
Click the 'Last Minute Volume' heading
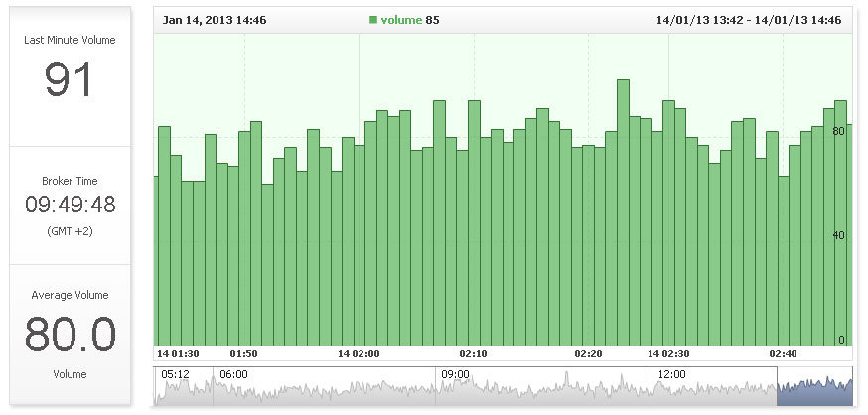click(70, 40)
